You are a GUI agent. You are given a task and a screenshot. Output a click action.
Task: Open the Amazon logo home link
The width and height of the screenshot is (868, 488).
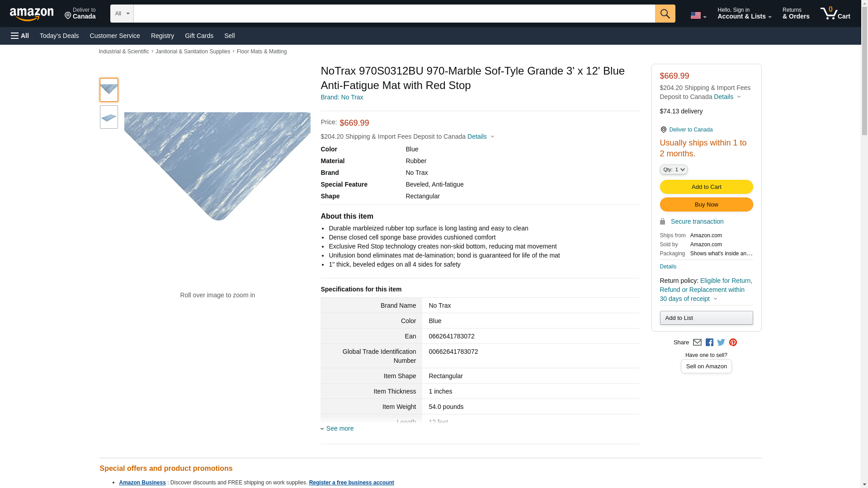32,14
